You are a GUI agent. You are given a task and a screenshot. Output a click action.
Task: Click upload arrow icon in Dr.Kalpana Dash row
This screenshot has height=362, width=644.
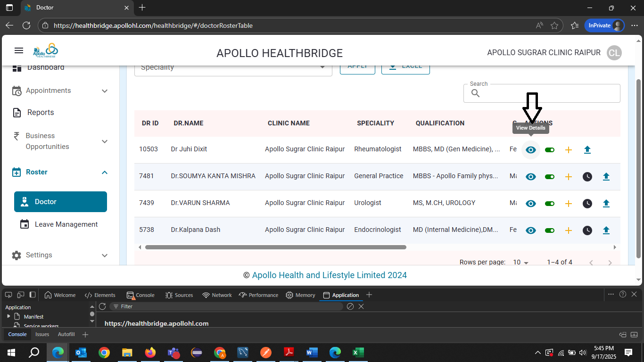pos(606,230)
